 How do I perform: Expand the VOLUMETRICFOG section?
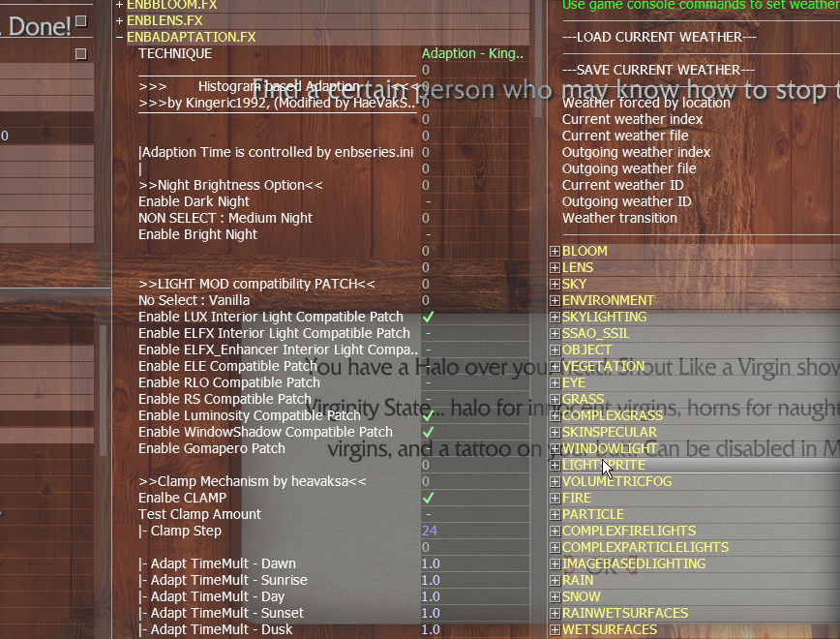coord(555,482)
